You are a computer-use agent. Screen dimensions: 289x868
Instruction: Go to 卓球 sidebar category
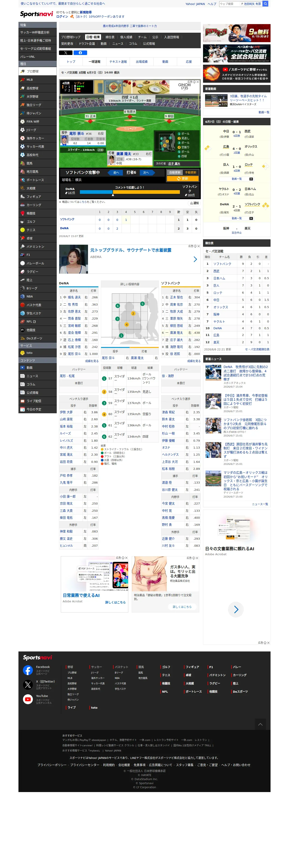coord(37,238)
